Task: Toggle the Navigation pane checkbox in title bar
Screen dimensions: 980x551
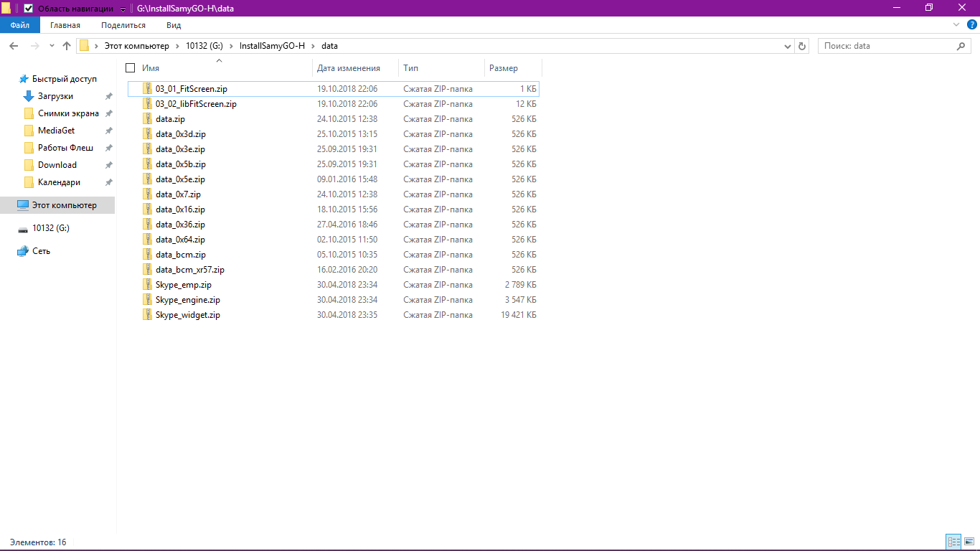Action: click(29, 9)
